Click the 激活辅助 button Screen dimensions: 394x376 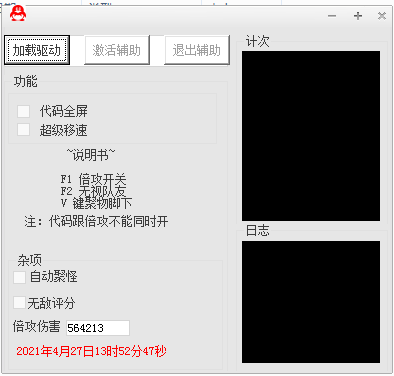tap(117, 50)
